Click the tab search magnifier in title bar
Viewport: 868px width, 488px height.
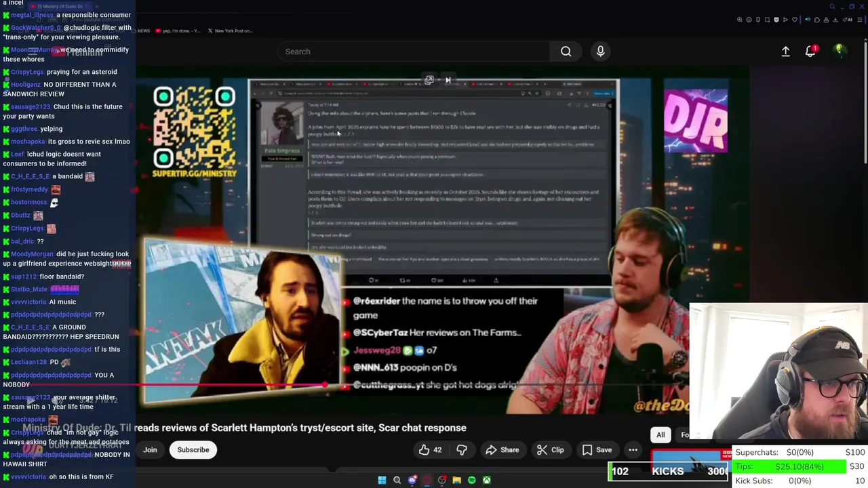click(832, 7)
